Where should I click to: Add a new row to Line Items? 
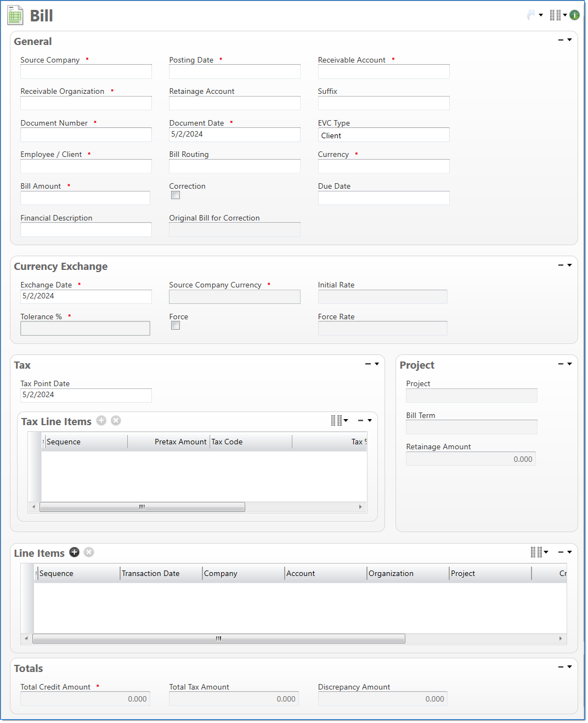point(75,552)
